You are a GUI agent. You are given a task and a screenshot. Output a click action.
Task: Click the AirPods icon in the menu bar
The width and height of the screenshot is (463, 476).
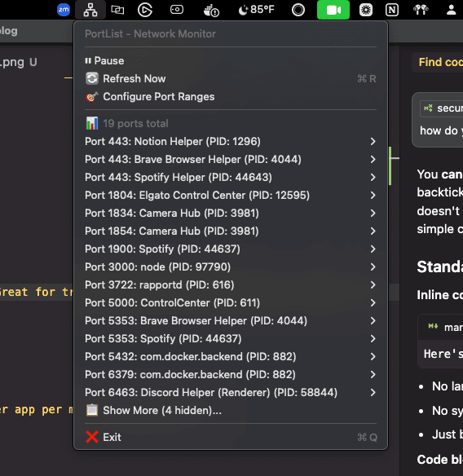(x=421, y=10)
